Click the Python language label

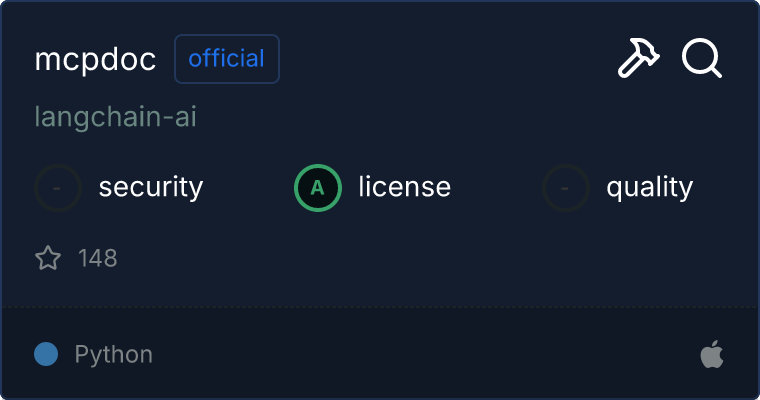click(114, 354)
